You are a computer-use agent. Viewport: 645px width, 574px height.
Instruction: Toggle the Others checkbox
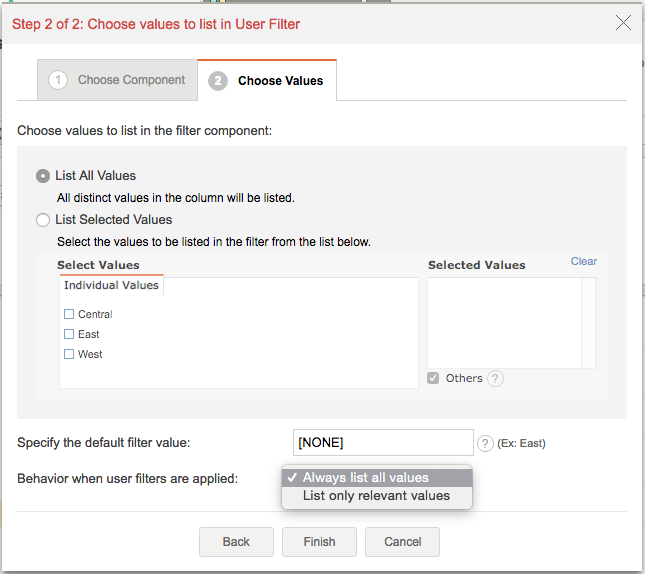click(x=433, y=378)
